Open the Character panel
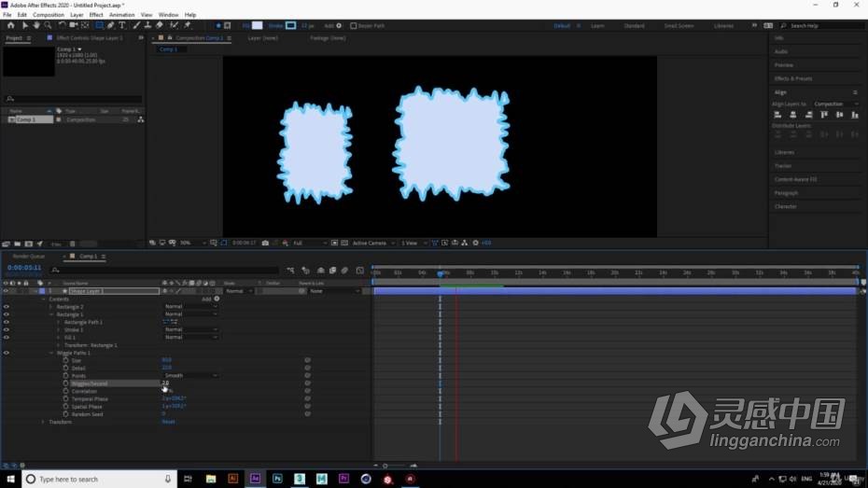The image size is (868, 488). tap(786, 206)
